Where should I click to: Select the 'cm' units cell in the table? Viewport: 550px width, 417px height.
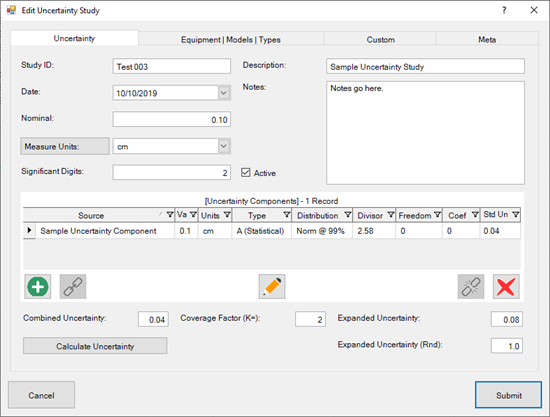click(215, 231)
